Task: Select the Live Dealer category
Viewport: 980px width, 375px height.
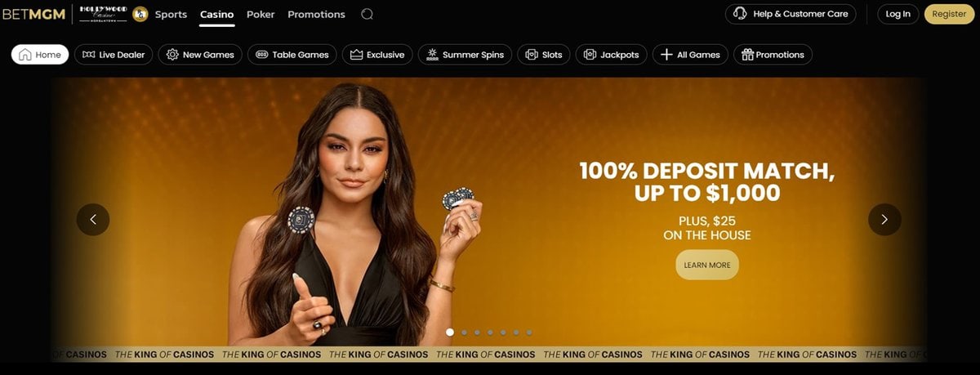Action: [x=114, y=55]
